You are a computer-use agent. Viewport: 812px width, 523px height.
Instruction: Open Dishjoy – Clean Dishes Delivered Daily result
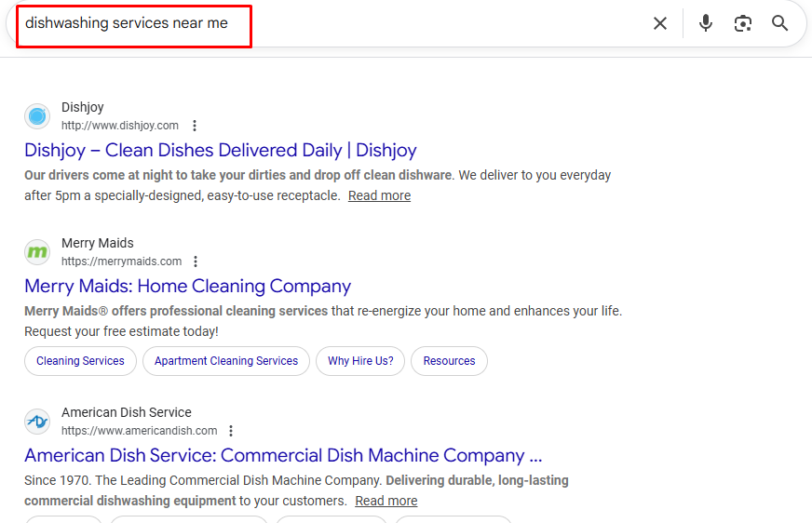(x=221, y=150)
